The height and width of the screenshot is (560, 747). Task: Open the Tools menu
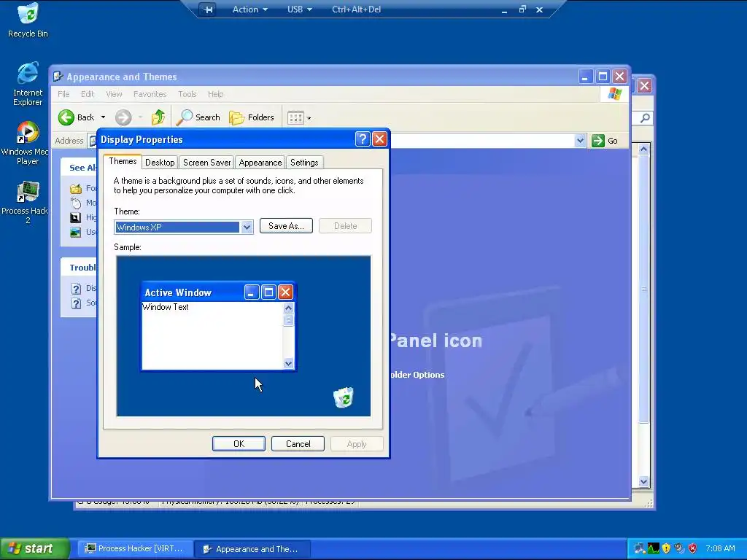[x=187, y=94]
